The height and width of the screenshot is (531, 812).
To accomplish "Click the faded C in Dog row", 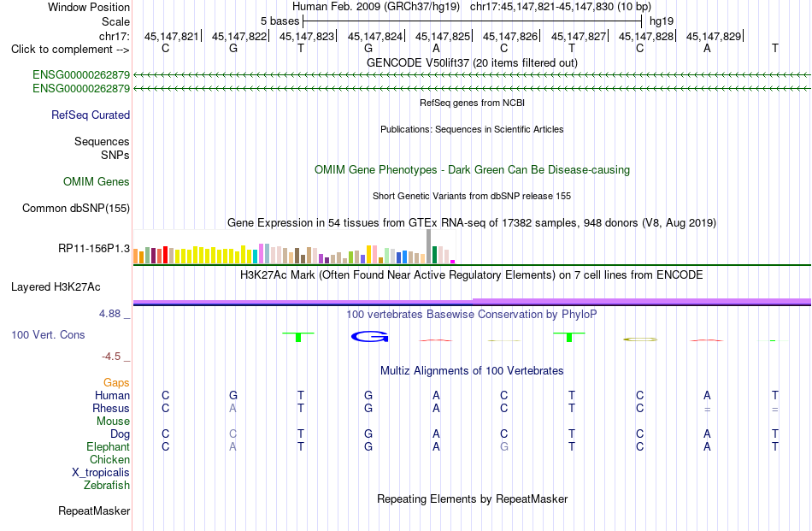I will 233,434.
